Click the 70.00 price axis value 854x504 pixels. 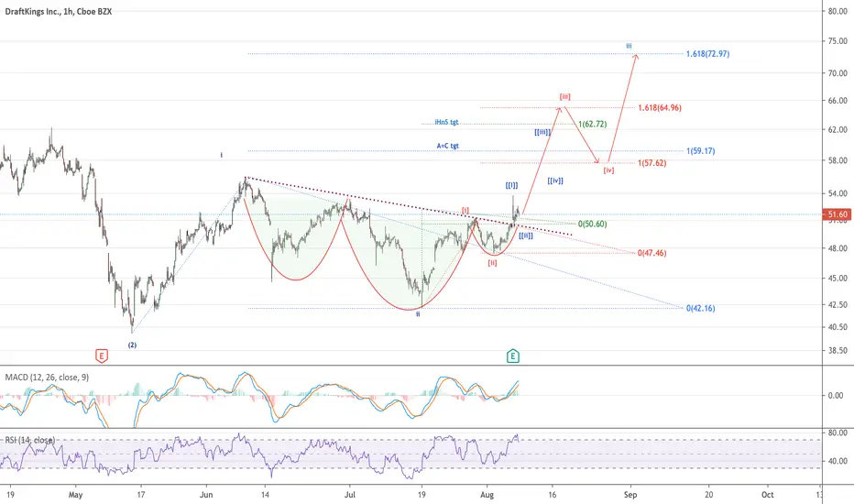click(838, 73)
